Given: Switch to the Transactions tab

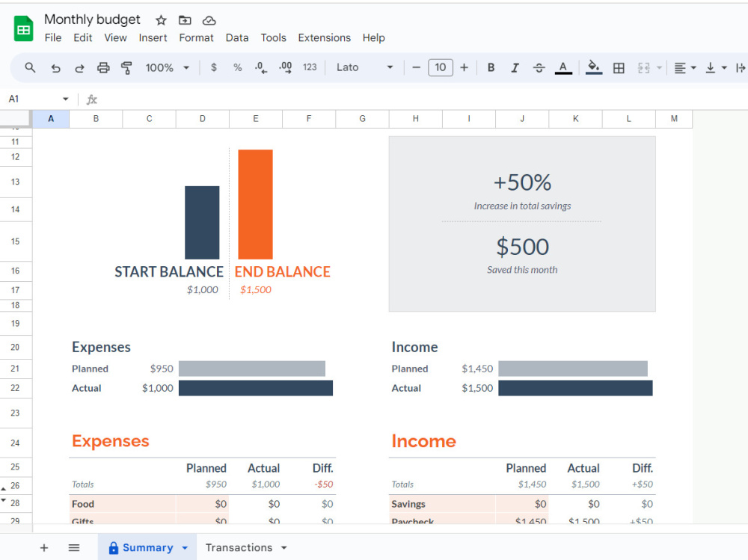Looking at the screenshot, I should point(239,547).
